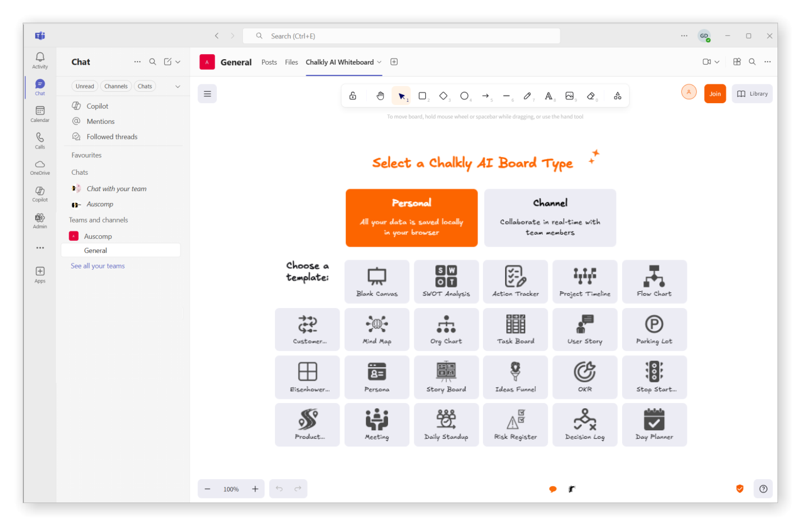
Task: Open Apps in Teams sidebar
Action: [40, 275]
